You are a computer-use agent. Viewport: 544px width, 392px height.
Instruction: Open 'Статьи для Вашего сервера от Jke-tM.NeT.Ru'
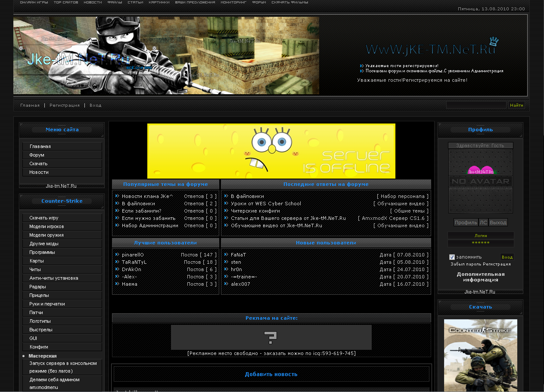(x=288, y=218)
